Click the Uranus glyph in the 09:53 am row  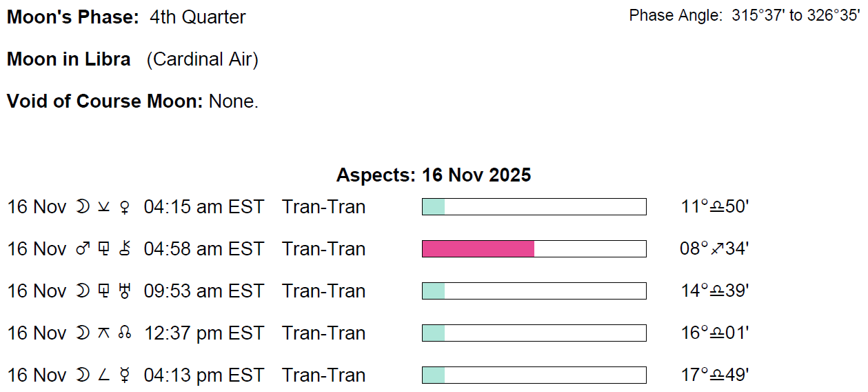click(x=125, y=291)
